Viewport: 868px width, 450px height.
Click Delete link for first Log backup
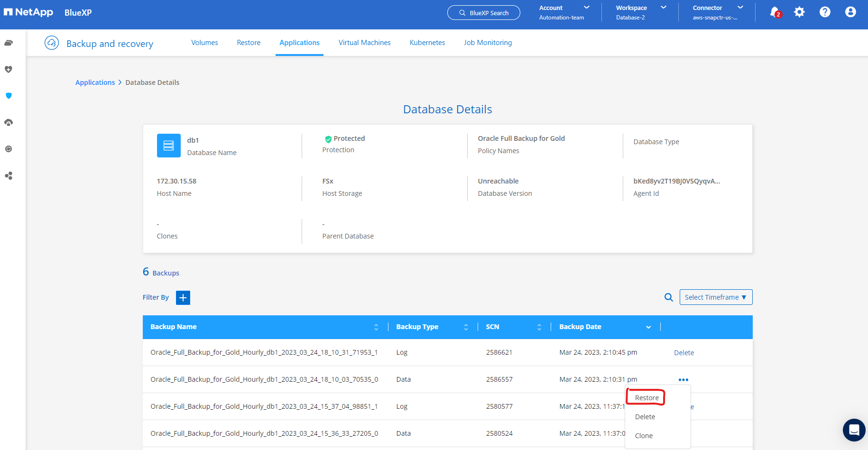(683, 353)
